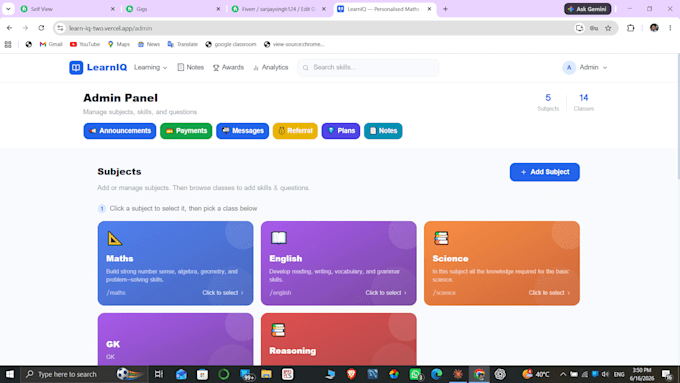Select the Maths subject card
The width and height of the screenshot is (680, 383).
click(x=176, y=263)
